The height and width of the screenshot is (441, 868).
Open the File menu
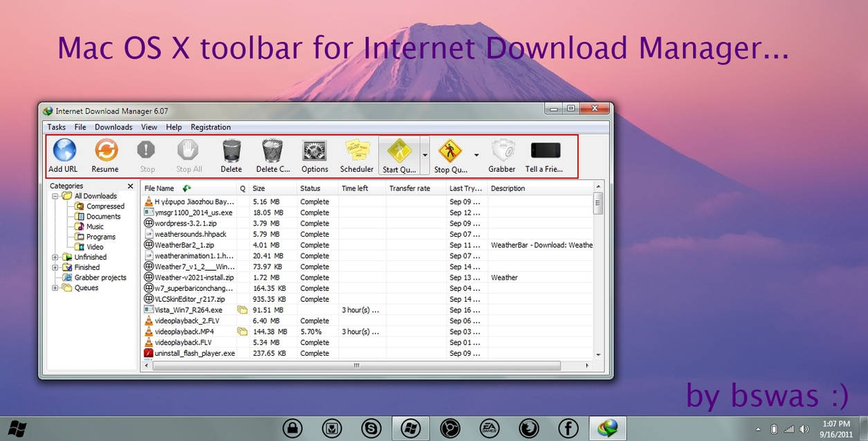[80, 127]
